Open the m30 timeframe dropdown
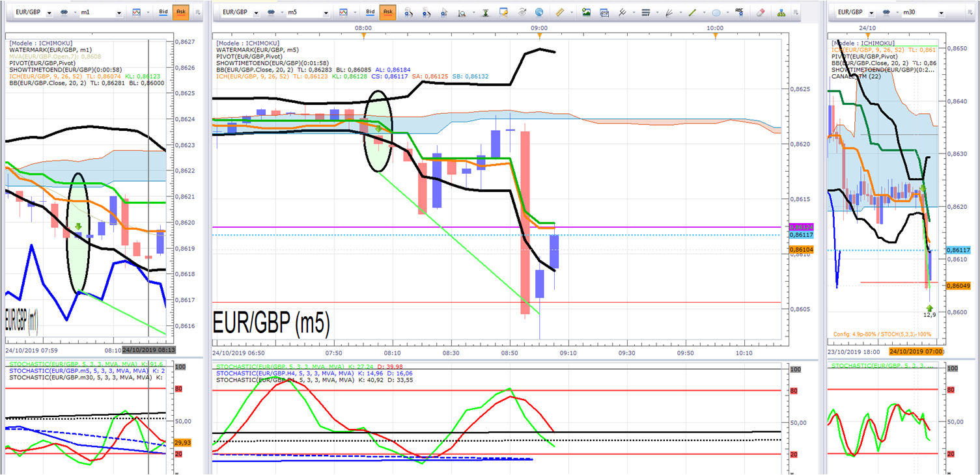The image size is (980, 475). 942,12
